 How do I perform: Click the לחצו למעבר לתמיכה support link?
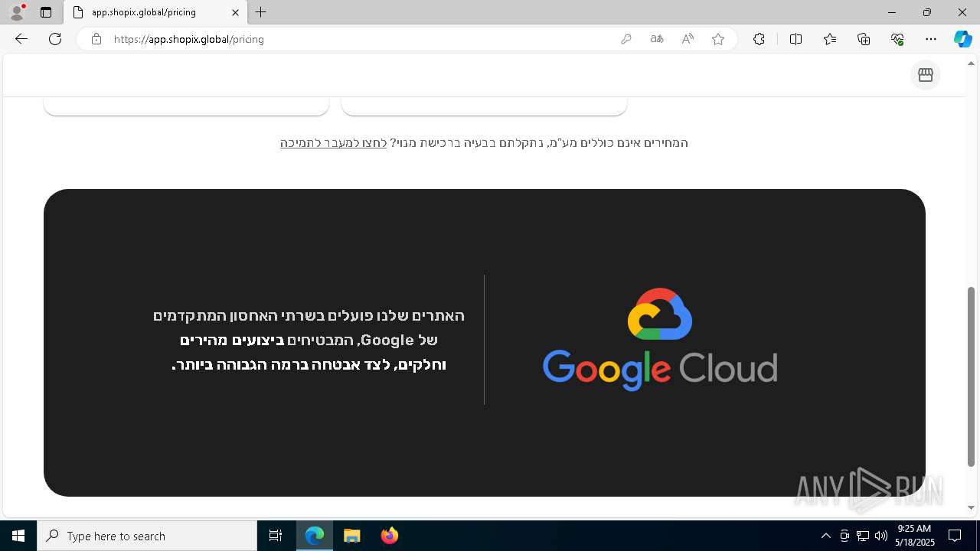click(x=334, y=143)
